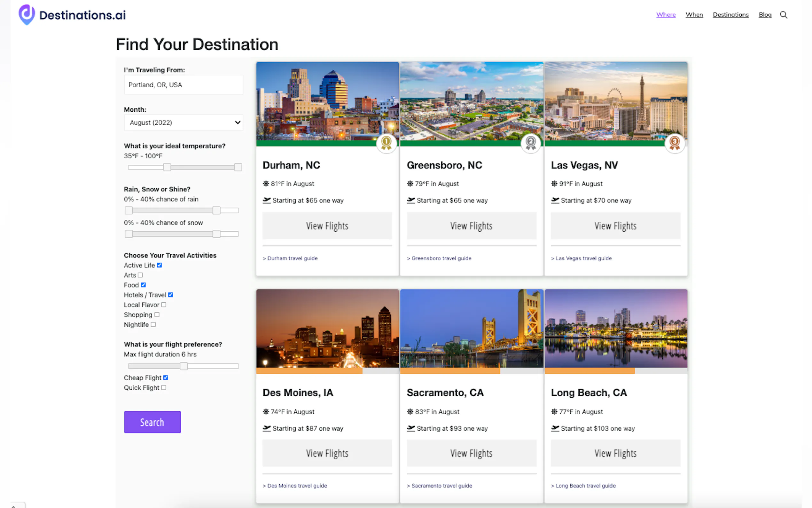The image size is (812, 508).
Task: Uncheck the Active Life activity checkbox
Action: [x=160, y=265]
